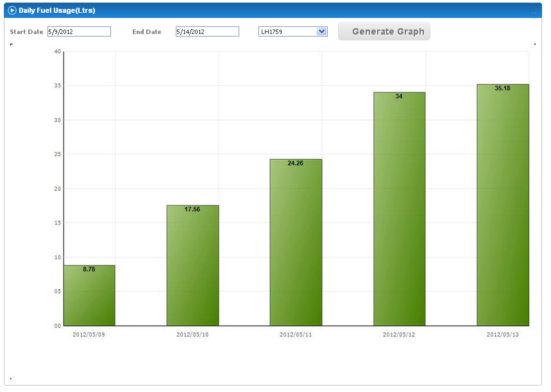Click the Start Date label
This screenshot has width=551, height=392.
26,31
